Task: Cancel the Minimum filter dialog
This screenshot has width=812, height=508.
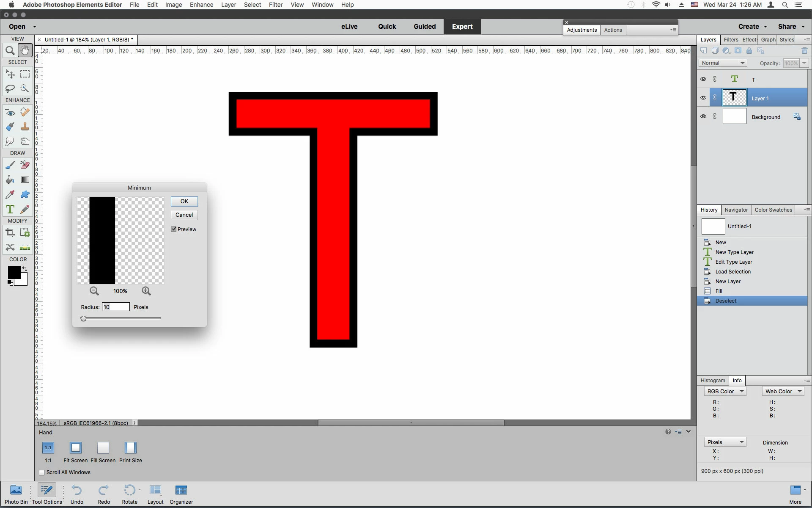Action: pyautogui.click(x=184, y=215)
